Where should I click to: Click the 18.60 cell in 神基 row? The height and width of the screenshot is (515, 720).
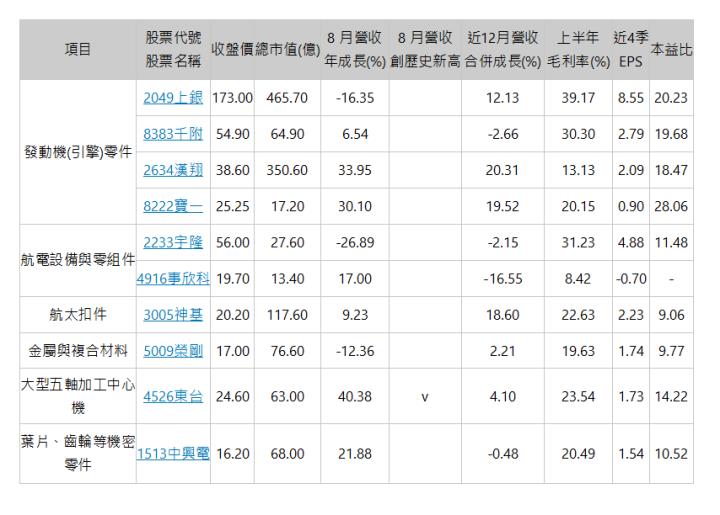(503, 315)
